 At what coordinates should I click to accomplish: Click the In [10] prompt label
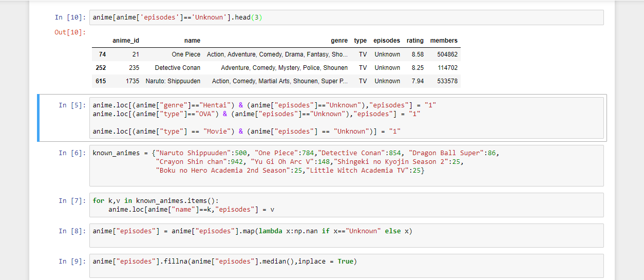(70, 17)
